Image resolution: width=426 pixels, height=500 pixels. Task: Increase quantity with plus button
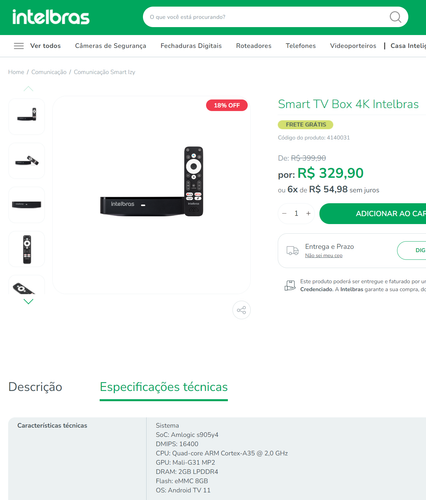[308, 213]
